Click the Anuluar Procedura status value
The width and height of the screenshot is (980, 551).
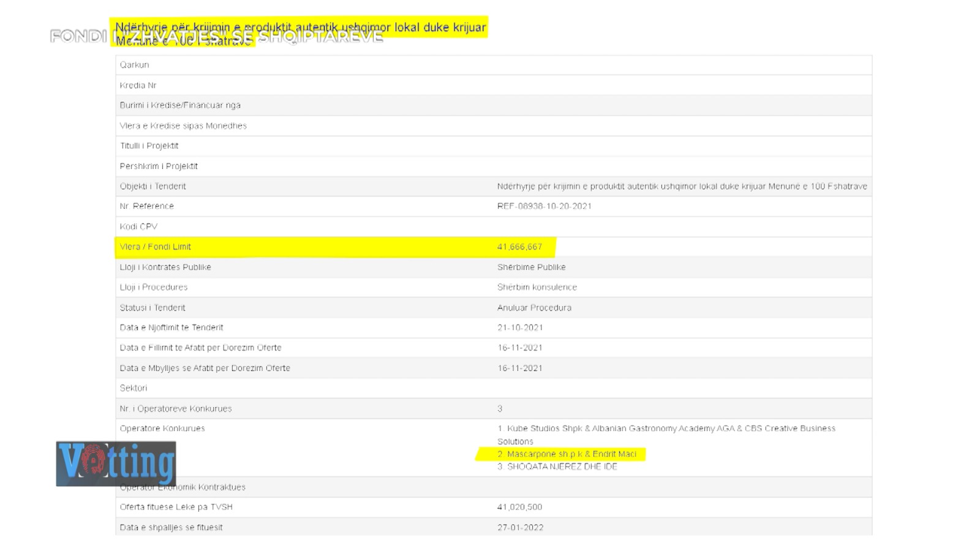(534, 308)
